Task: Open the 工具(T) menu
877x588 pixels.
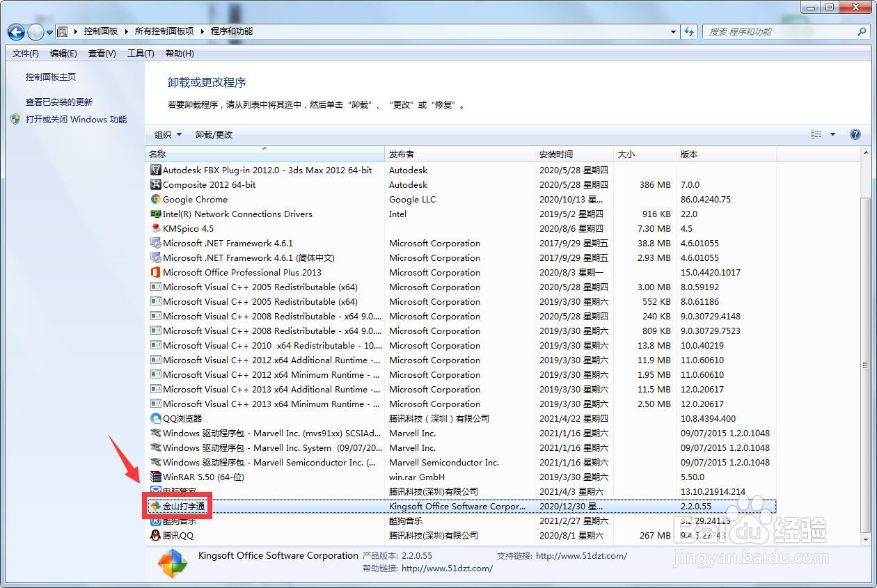Action: pos(141,54)
